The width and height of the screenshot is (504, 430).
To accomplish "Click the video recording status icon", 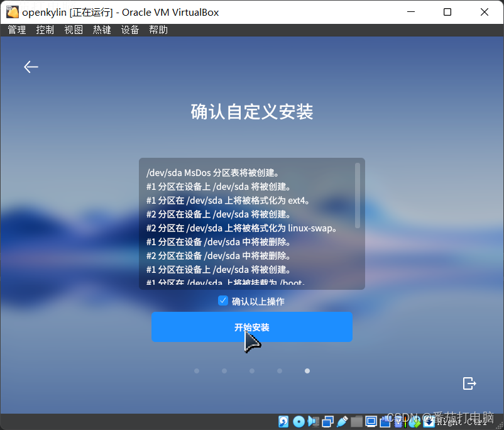I will [x=385, y=422].
